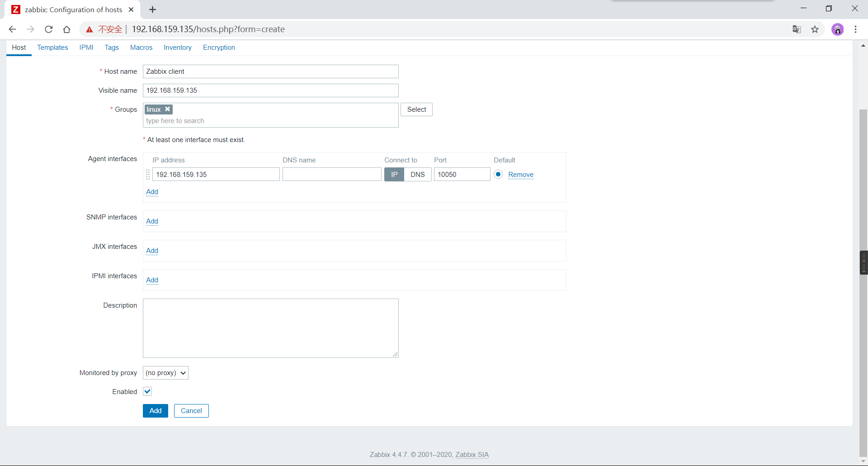Open the browser home page
The width and height of the screenshot is (868, 466).
point(67,29)
